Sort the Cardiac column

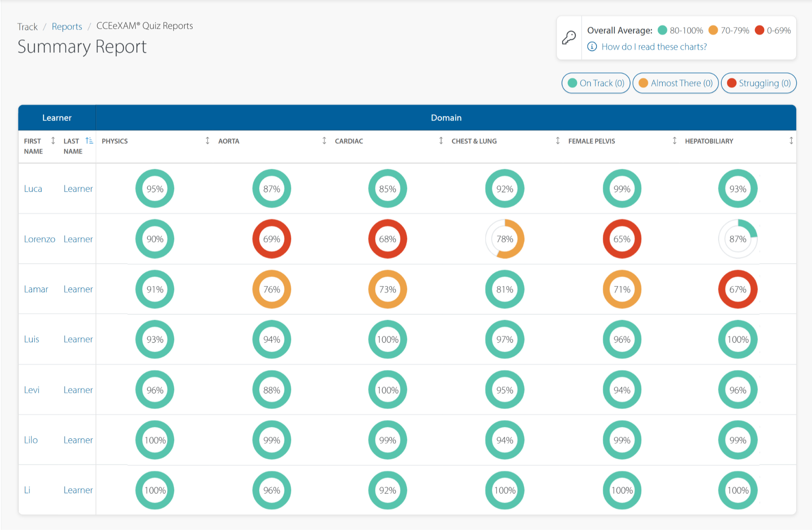click(x=441, y=141)
